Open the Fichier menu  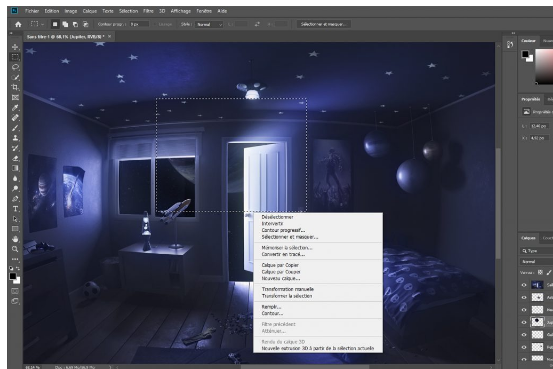[x=32, y=11]
